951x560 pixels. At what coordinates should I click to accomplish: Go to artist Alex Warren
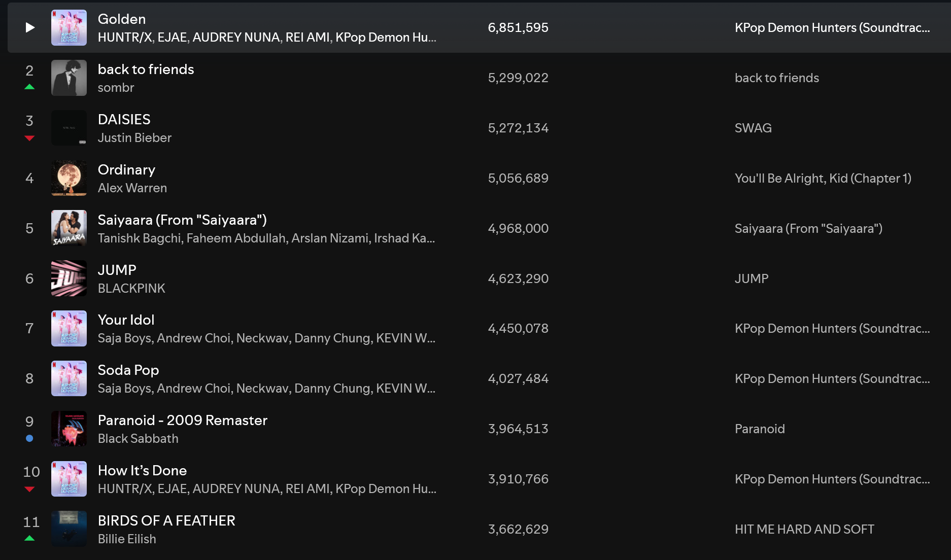(132, 188)
